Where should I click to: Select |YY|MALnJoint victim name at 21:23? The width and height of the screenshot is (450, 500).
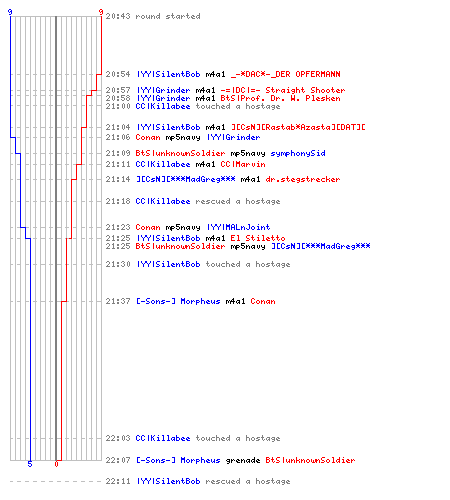pos(238,227)
